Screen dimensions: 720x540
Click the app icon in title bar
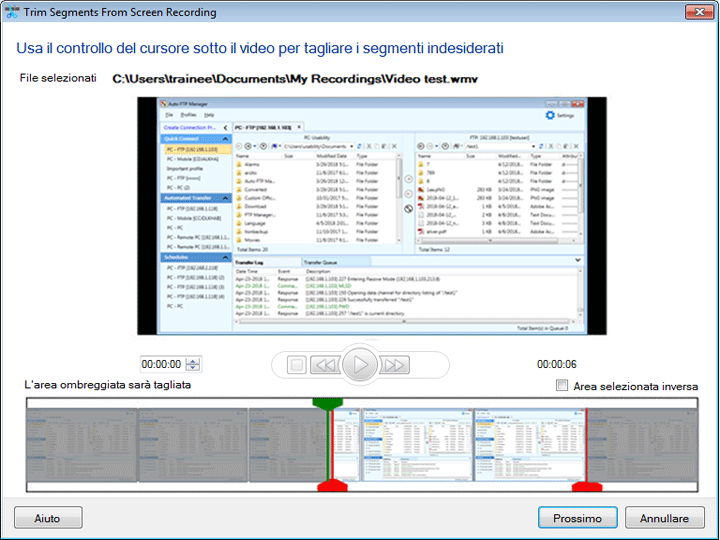click(12, 12)
